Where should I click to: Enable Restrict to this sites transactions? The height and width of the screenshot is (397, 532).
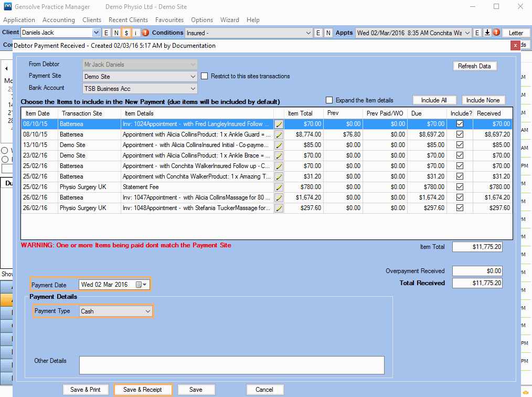205,76
